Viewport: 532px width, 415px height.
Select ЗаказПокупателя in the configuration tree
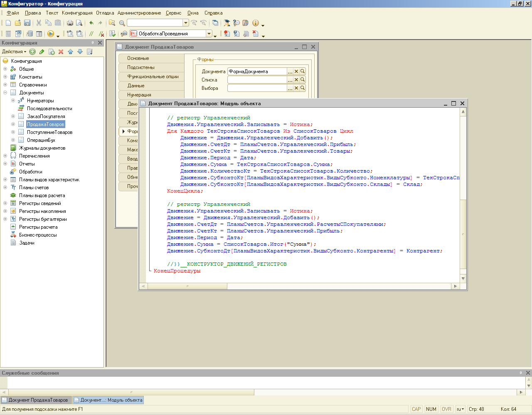[46, 116]
